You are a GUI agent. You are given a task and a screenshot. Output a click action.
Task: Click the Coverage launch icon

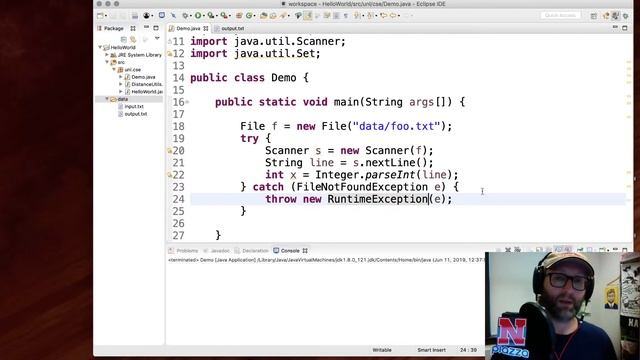pyautogui.click(x=211, y=16)
